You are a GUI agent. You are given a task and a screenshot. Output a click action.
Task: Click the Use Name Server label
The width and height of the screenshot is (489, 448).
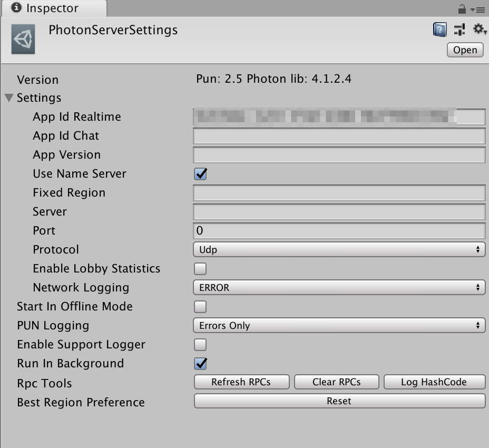coord(80,174)
